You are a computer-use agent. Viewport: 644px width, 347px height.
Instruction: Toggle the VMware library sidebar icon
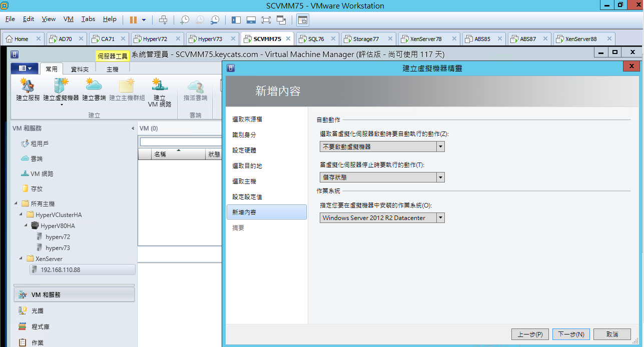236,19
